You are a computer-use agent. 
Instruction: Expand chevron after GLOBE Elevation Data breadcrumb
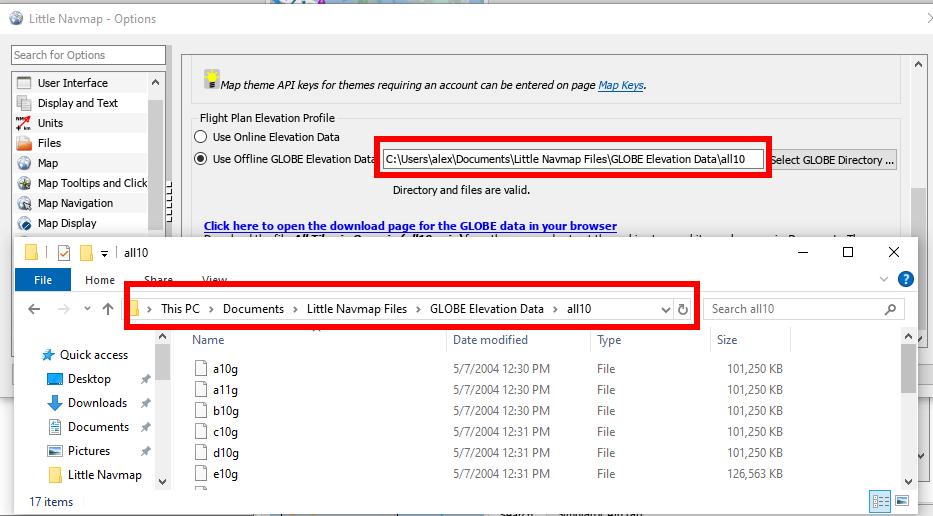556,309
